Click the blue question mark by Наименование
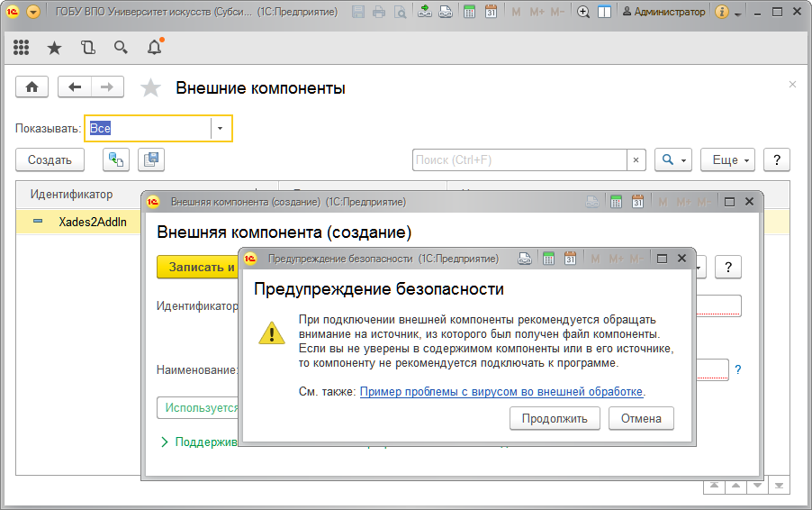Viewport: 812px width, 510px height. (738, 369)
